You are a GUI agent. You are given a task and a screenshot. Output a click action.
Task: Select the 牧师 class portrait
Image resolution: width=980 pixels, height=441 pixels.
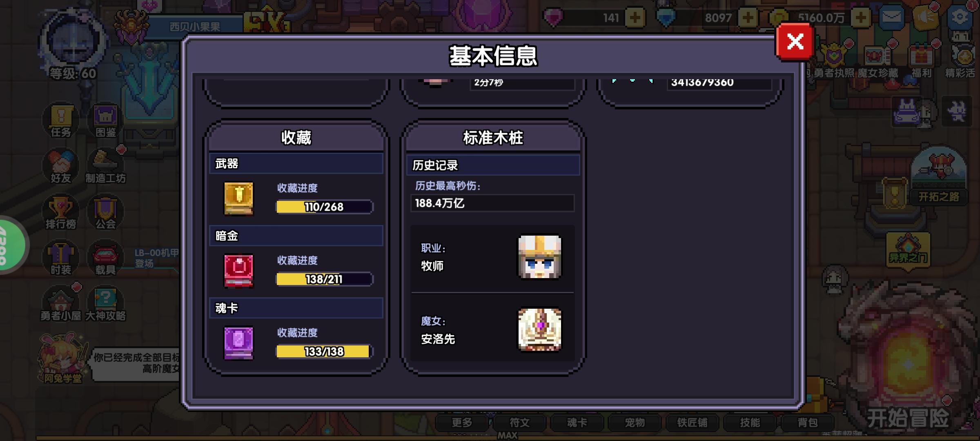[x=539, y=257]
